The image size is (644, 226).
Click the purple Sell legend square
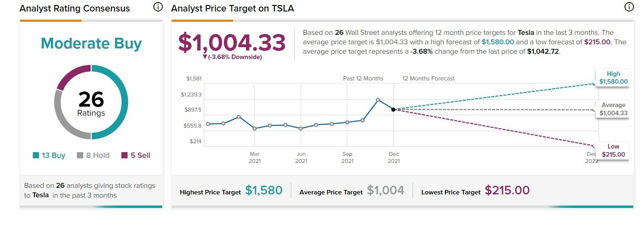(125, 155)
